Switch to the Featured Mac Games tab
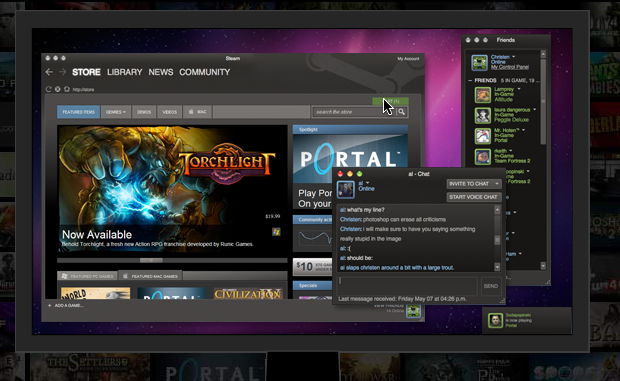This screenshot has width=620, height=381. coord(151,276)
